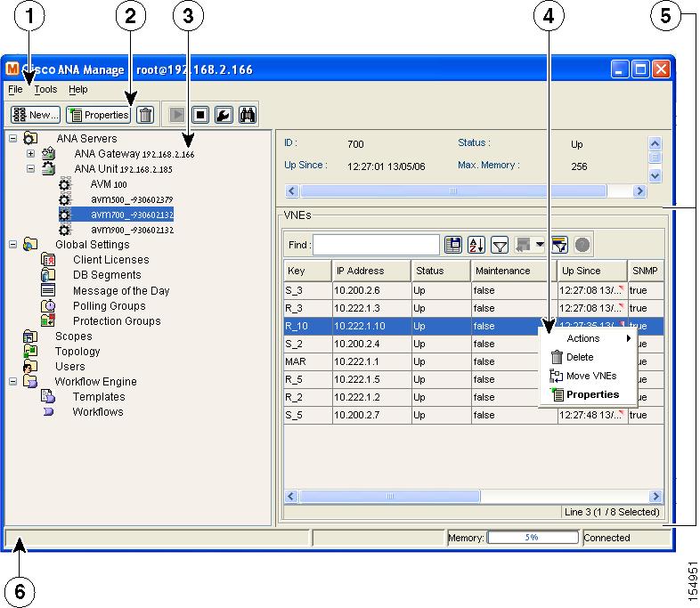
Task: Select the S_3 row in the VNEs table
Action: pos(474,290)
